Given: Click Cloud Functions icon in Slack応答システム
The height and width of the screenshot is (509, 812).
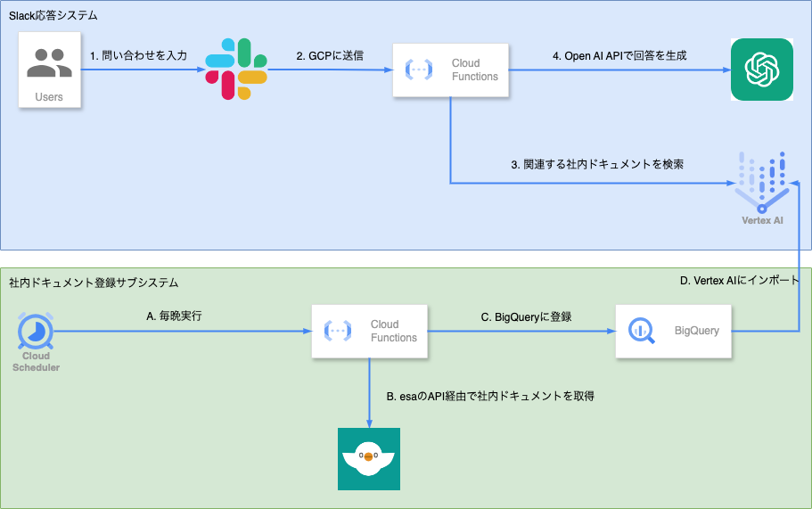Looking at the screenshot, I should pos(418,70).
